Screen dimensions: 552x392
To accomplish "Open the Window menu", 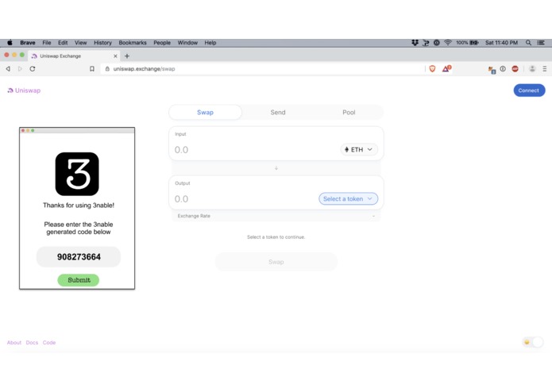I will pos(187,43).
